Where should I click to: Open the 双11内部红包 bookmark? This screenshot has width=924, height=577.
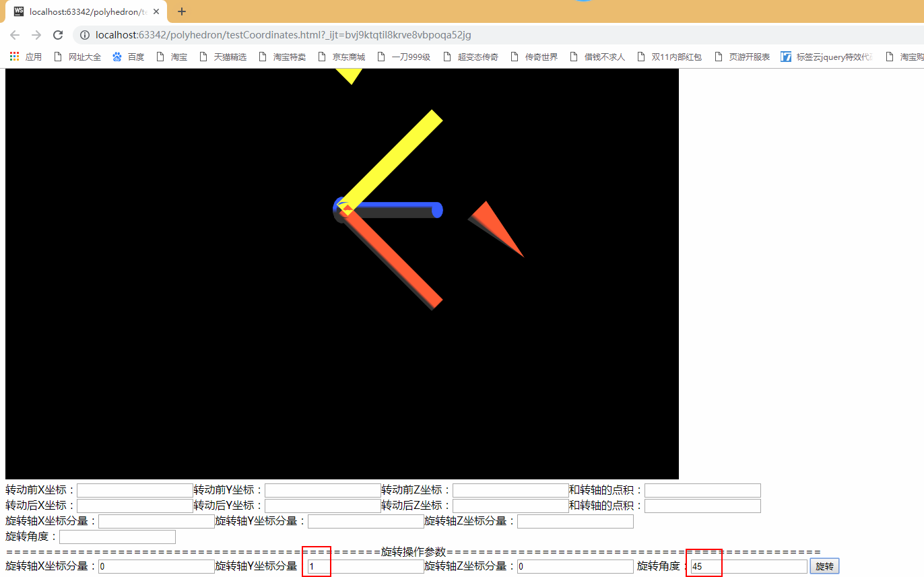pos(669,57)
